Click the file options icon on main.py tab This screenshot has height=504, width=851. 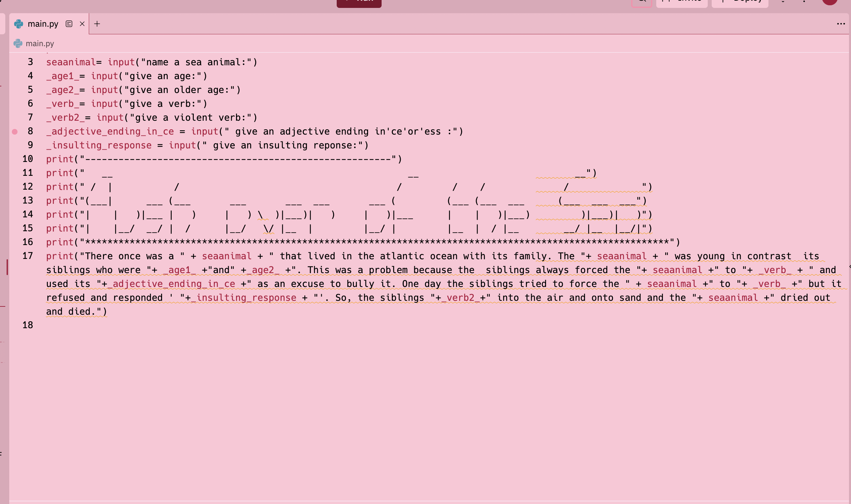69,24
